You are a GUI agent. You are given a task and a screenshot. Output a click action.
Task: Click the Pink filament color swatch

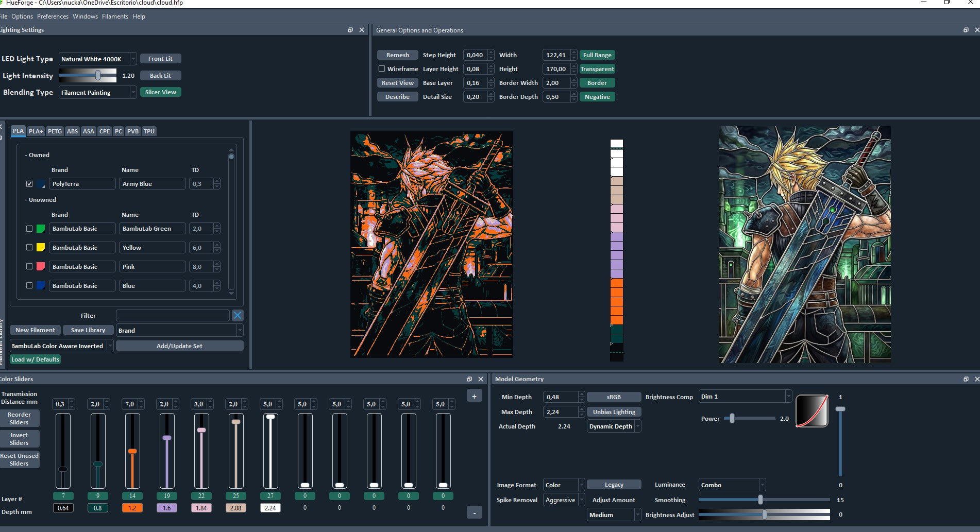[x=41, y=267]
